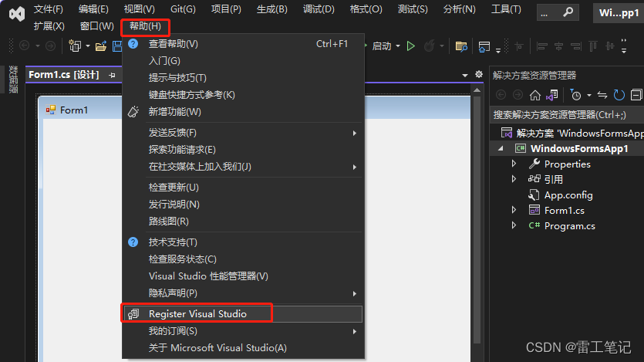Click the Wi...pp1 solution name button
Image resolution: width=644 pixels, height=362 pixels.
click(619, 13)
